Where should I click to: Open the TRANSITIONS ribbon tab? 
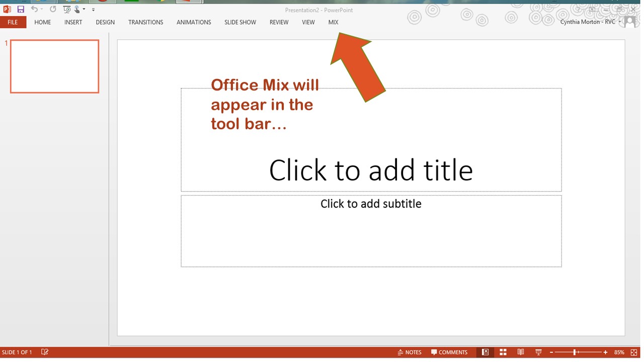145,22
